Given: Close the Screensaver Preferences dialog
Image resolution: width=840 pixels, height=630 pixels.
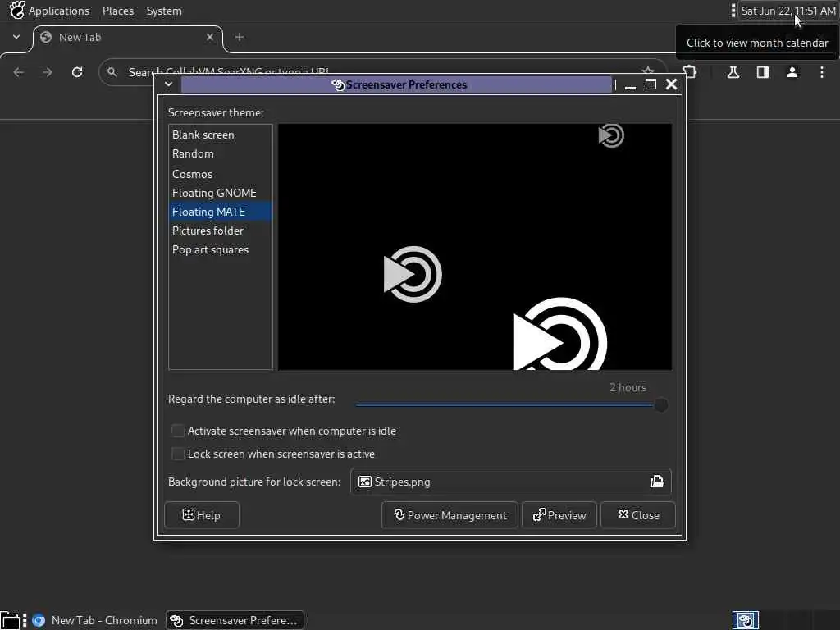Looking at the screenshot, I should (638, 515).
